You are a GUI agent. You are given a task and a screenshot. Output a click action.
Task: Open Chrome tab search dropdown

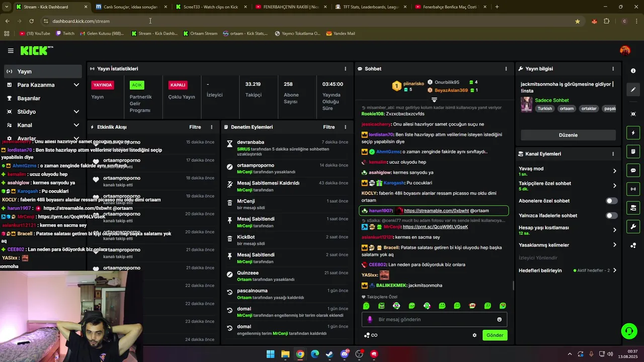7,7
